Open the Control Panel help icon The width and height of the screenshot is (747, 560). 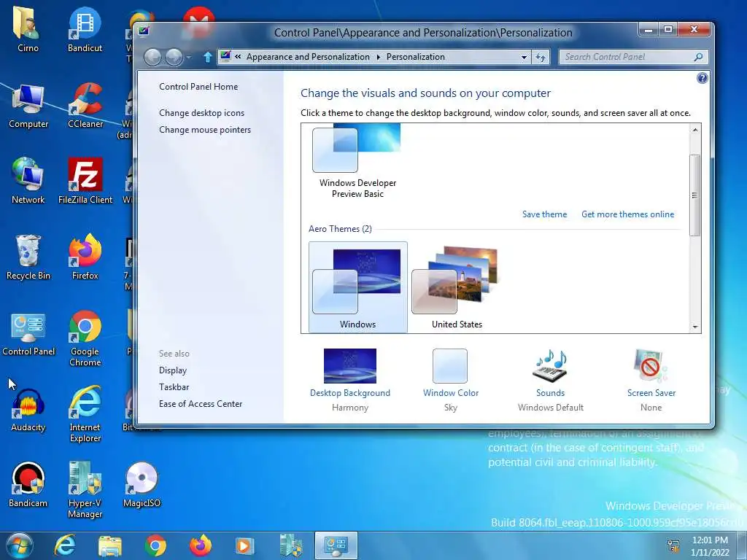click(x=702, y=79)
